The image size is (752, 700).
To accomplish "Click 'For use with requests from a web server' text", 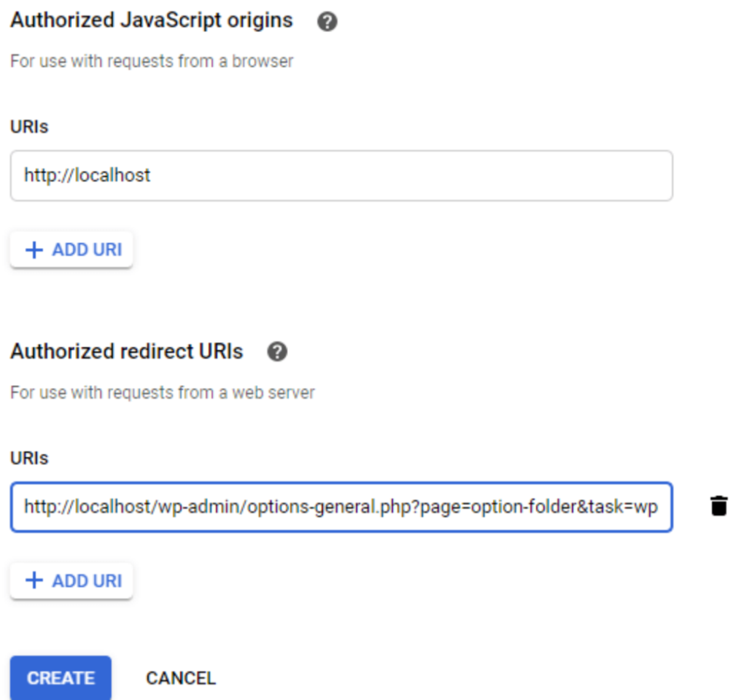I will 163,392.
